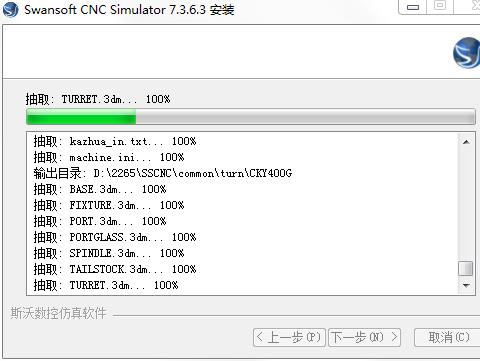The height and width of the screenshot is (361, 480).
Task: Select the SPINDLE.3dm log line
Action: click(109, 253)
